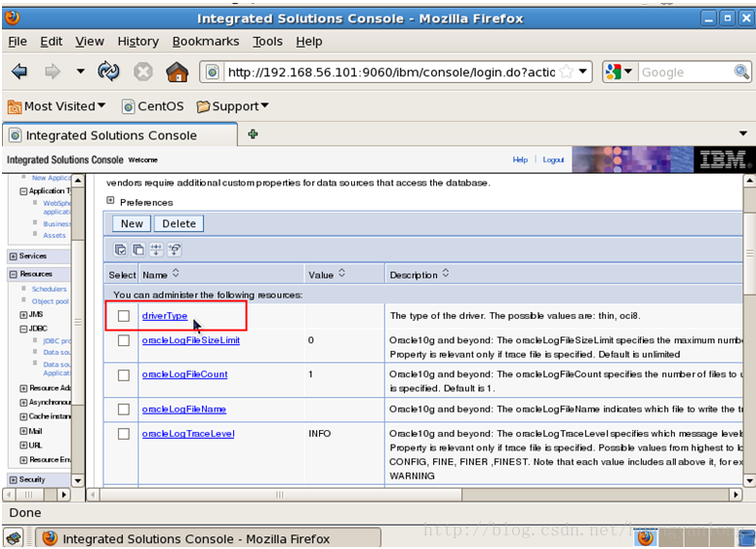Click the Forward arrow button

click(52, 72)
